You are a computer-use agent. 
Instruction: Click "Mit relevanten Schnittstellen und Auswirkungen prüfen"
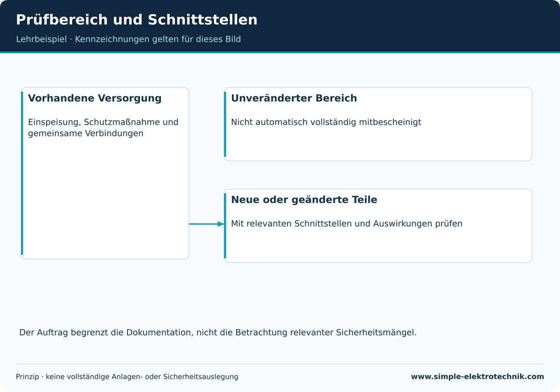pyautogui.click(x=347, y=224)
